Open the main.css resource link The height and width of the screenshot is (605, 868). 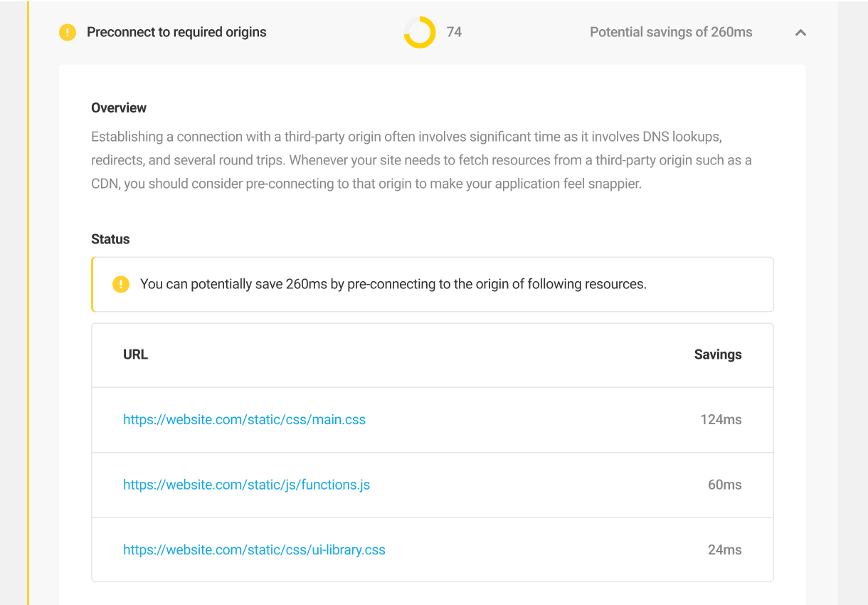pos(244,419)
